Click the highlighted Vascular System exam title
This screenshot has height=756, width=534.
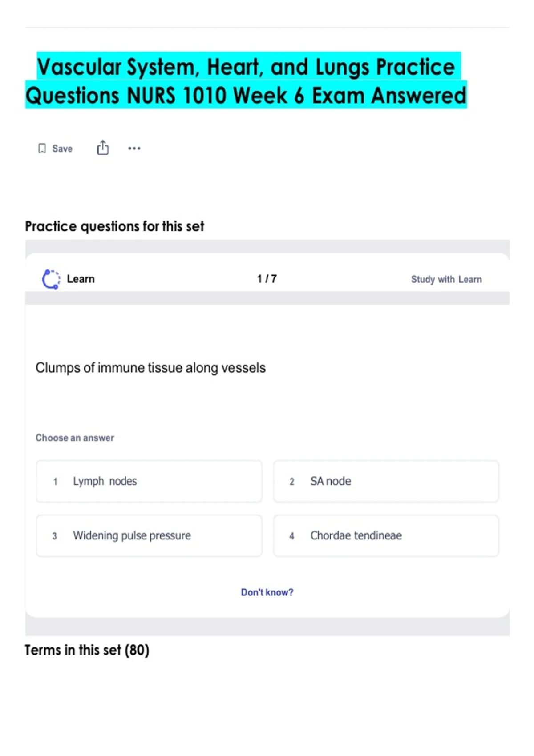246,81
